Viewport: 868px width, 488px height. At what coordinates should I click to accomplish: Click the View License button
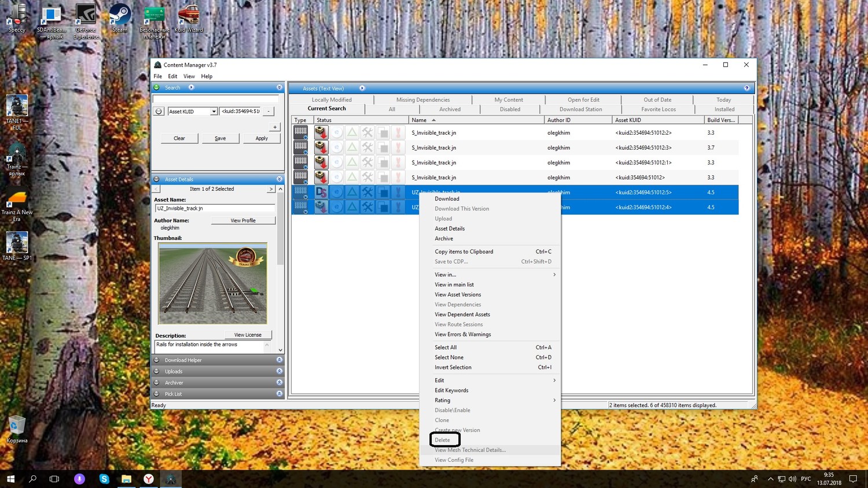click(x=248, y=335)
